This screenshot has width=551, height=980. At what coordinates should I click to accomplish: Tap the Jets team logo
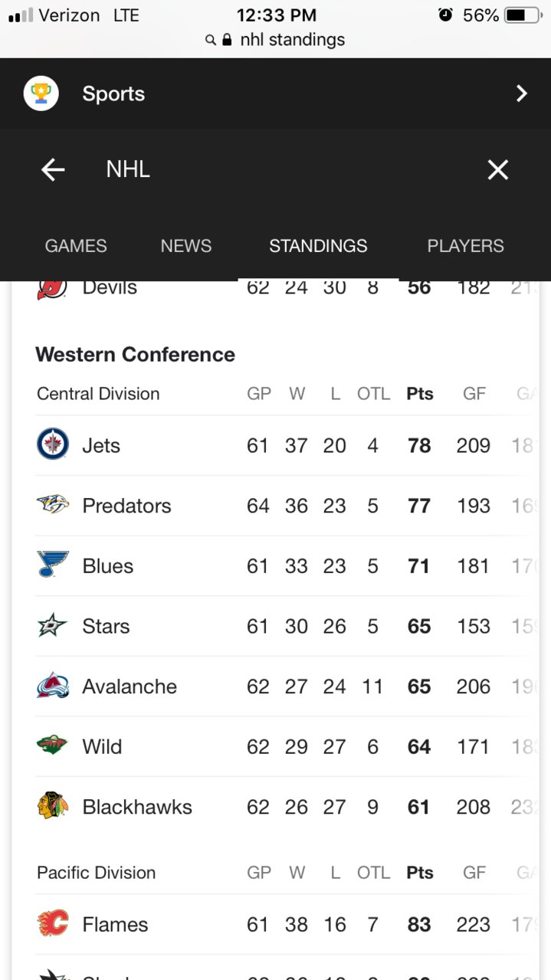click(x=53, y=444)
